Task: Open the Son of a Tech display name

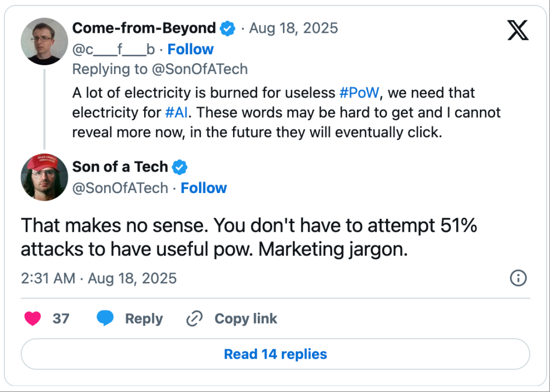Action: (120, 167)
